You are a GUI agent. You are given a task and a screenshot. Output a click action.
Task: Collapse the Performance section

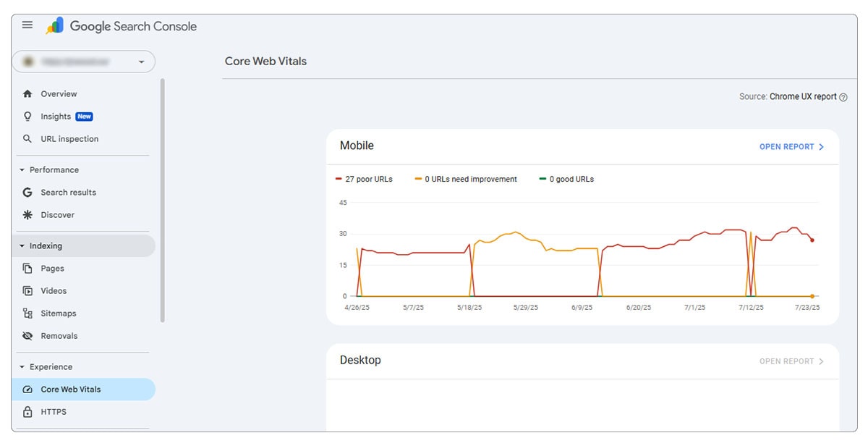pos(22,169)
